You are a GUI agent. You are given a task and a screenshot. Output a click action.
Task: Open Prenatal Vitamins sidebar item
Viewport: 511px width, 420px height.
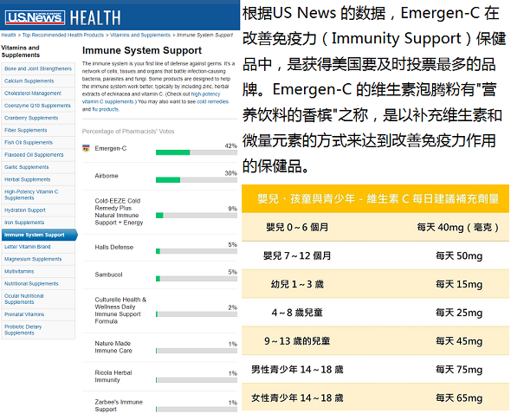click(38, 314)
